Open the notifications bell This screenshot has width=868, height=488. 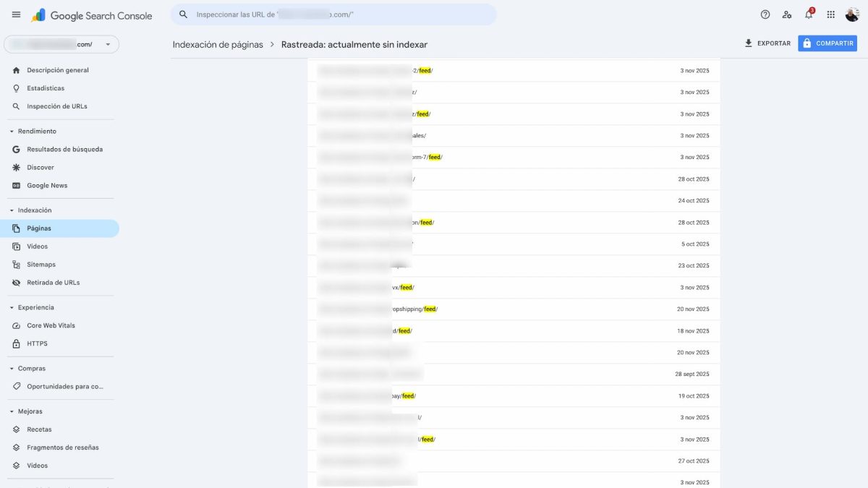(x=808, y=14)
